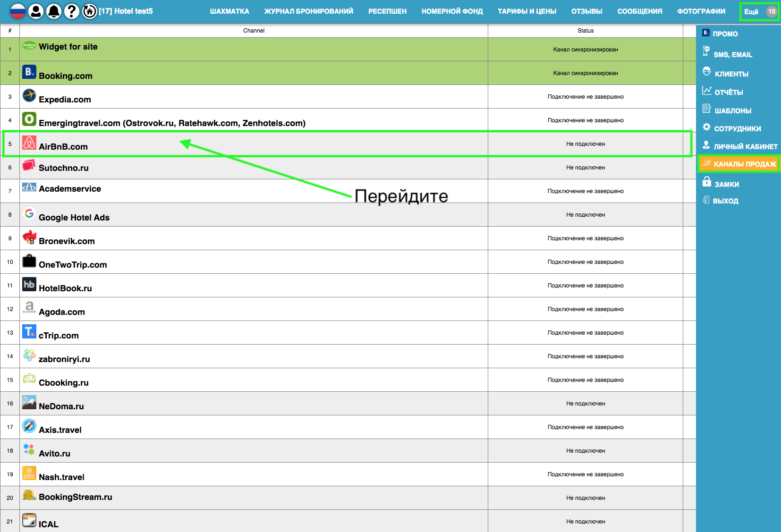Screen dimensions: 781x532
Task: Open ТАРИФЫ И ЦЕНЫ menu item
Action: (527, 11)
